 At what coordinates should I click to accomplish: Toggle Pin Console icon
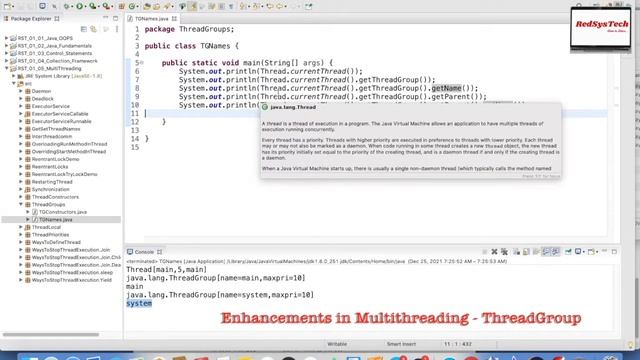pos(568,252)
